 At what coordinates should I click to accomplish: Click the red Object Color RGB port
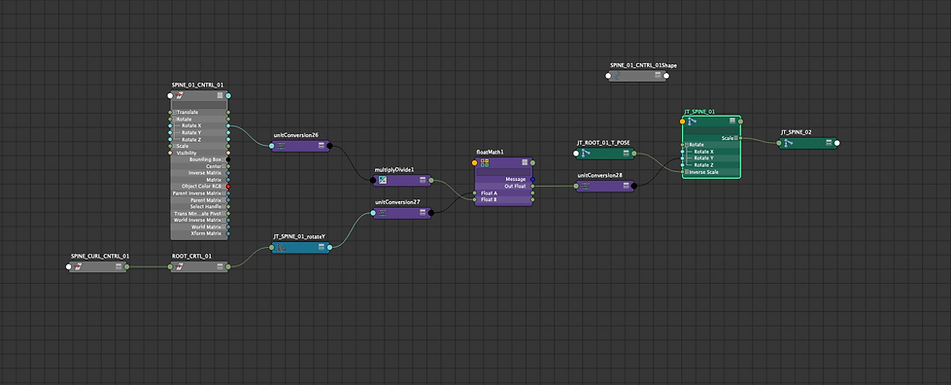(x=228, y=186)
